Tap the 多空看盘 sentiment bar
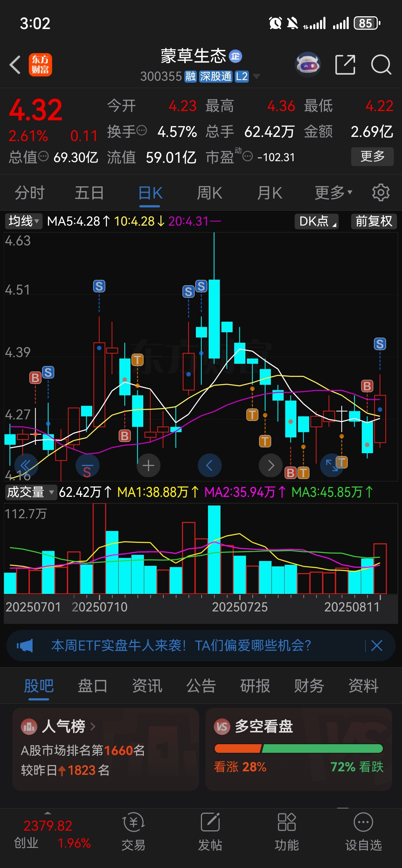This screenshot has height=868, width=402. (299, 748)
